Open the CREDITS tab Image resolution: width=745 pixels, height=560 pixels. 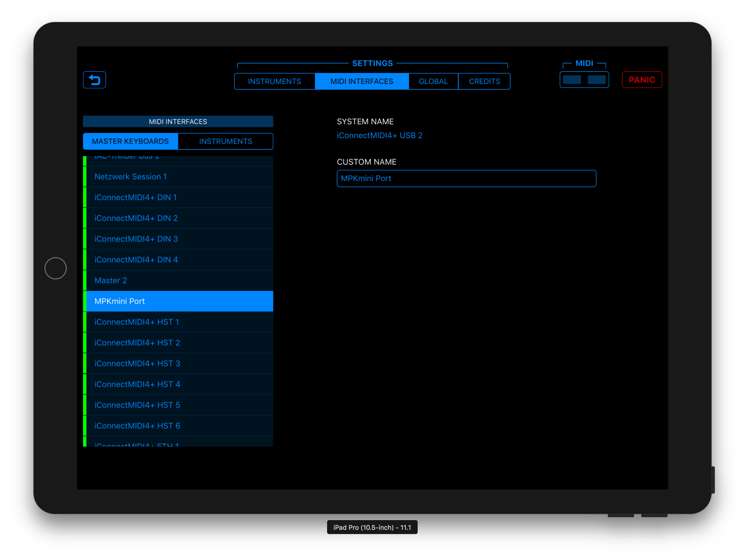click(x=484, y=82)
